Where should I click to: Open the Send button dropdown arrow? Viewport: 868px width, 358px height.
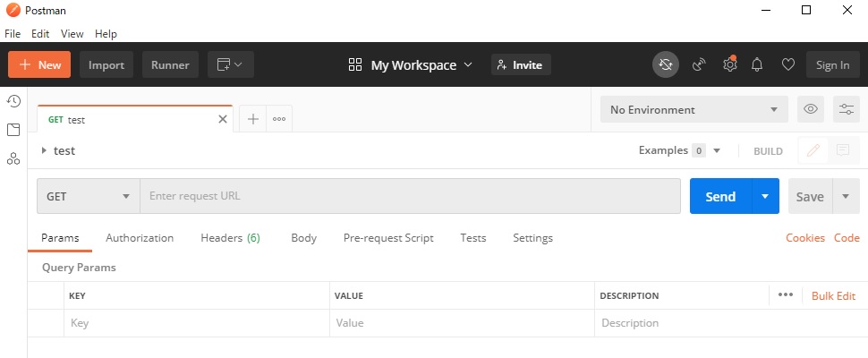click(765, 196)
